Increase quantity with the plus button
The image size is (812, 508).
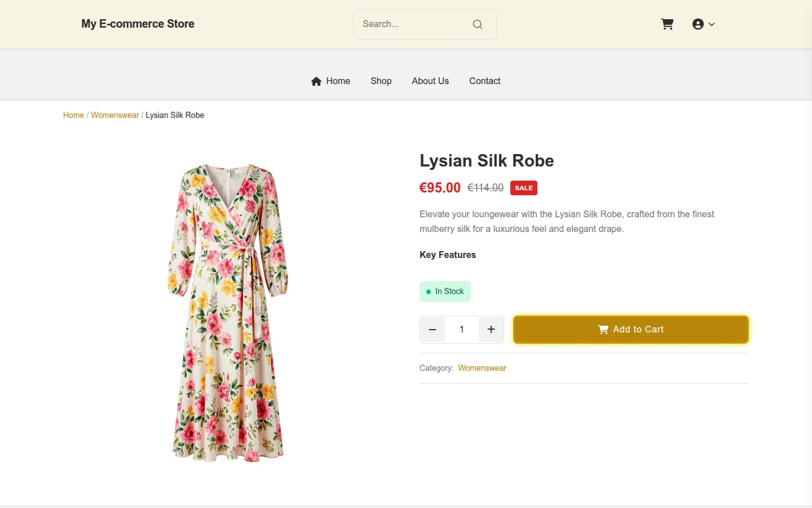[491, 330]
